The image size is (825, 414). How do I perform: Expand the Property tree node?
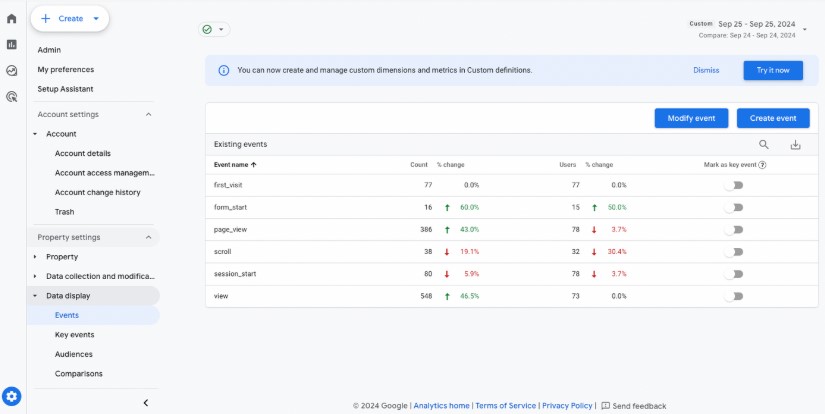35,257
